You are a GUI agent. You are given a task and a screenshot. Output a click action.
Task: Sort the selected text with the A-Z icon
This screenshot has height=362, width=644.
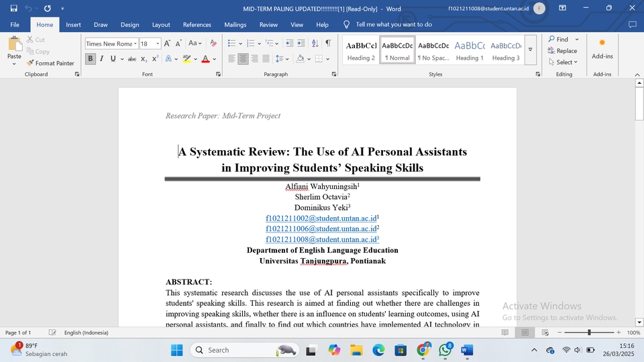[x=315, y=43]
